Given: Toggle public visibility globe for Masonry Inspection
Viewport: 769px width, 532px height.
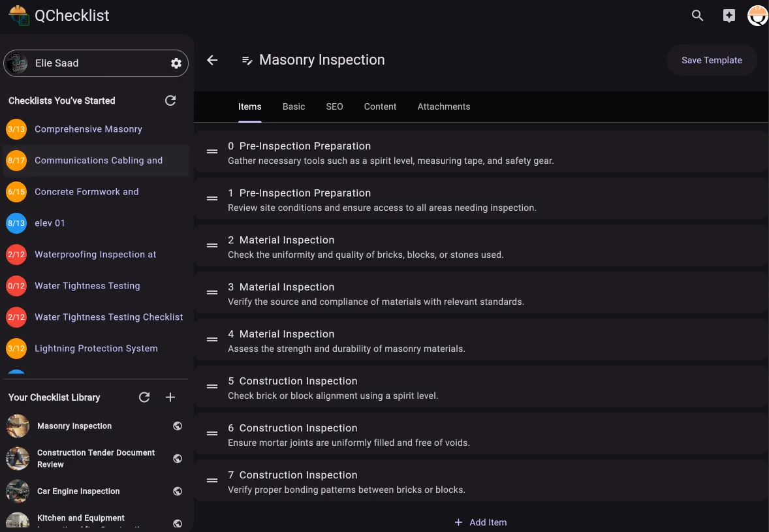Looking at the screenshot, I should coord(178,426).
